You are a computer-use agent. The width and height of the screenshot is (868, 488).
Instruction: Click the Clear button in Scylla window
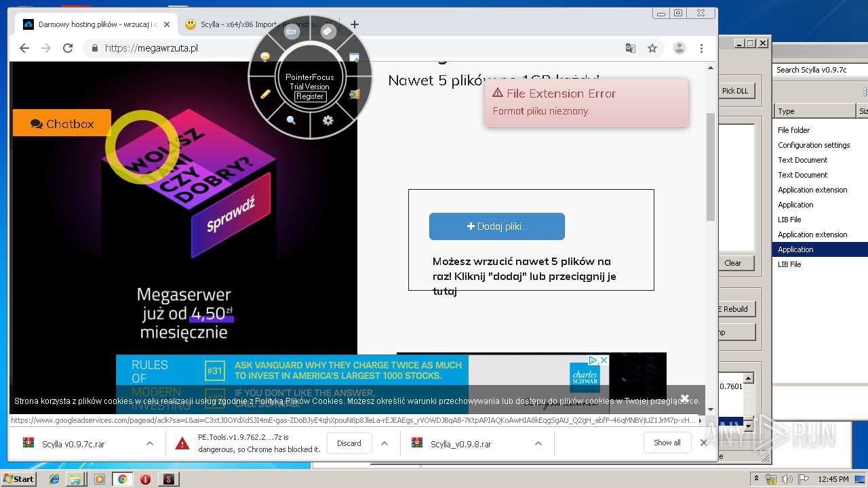[733, 263]
